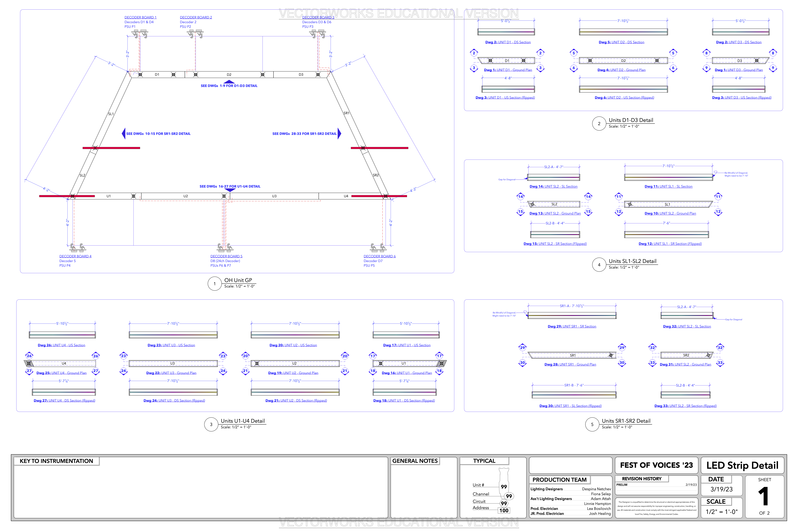The image size is (798, 532).
Task: Click the KEY TO INSTRUMENTATION heading
Action: [x=56, y=461]
